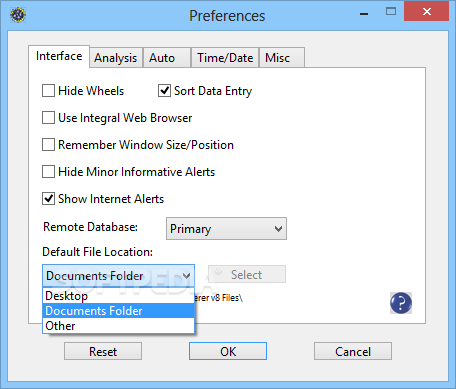Click the application icon in title bar
456x389 pixels.
18,15
